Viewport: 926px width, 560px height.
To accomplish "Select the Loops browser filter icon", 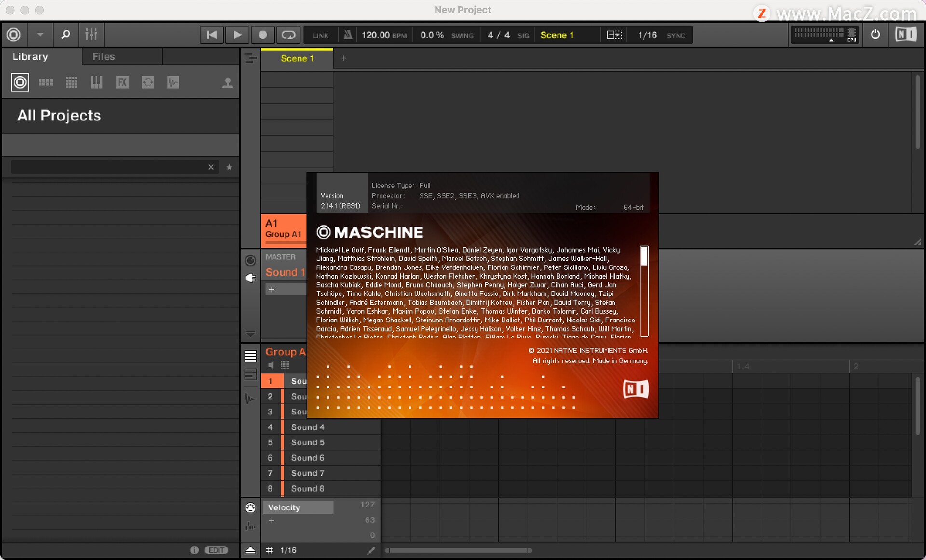I will click(x=148, y=82).
